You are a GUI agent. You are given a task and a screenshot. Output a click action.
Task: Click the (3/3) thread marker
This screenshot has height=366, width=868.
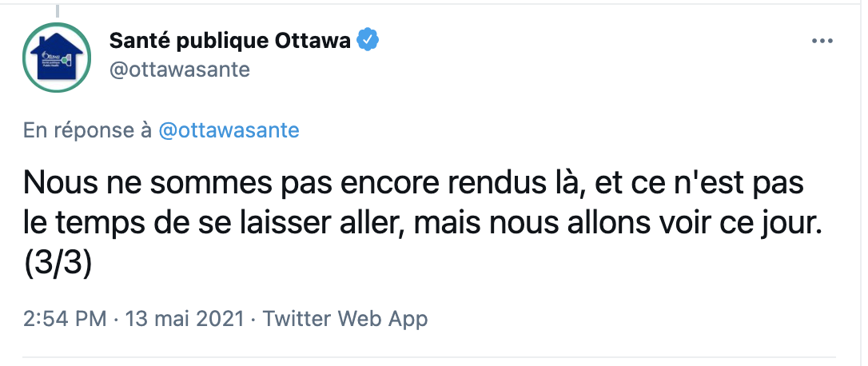(58, 265)
